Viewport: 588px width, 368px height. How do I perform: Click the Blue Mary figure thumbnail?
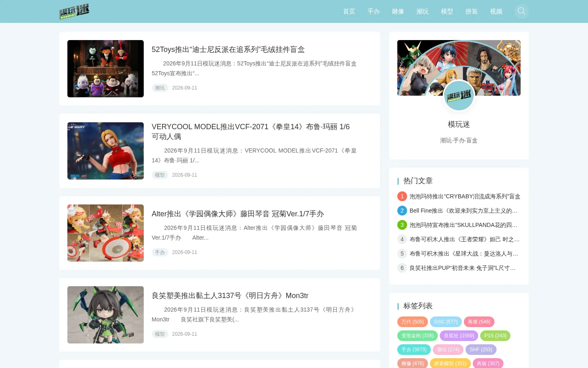pos(105,151)
